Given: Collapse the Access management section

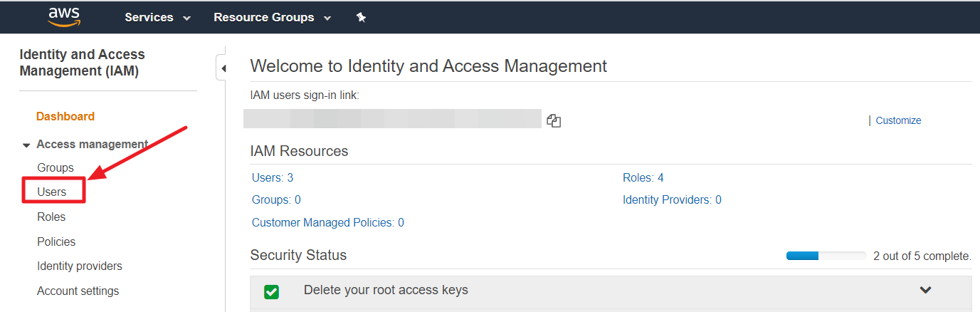Looking at the screenshot, I should [27, 145].
